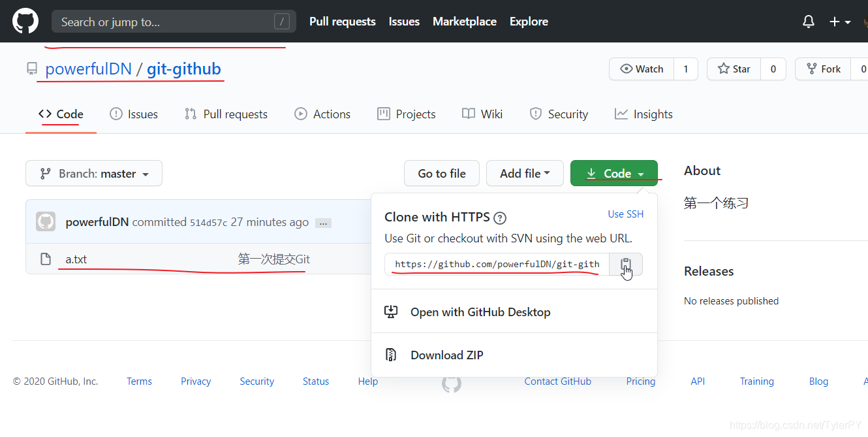Expand the Branch: master dropdown
This screenshot has width=868, height=437.
click(x=94, y=174)
